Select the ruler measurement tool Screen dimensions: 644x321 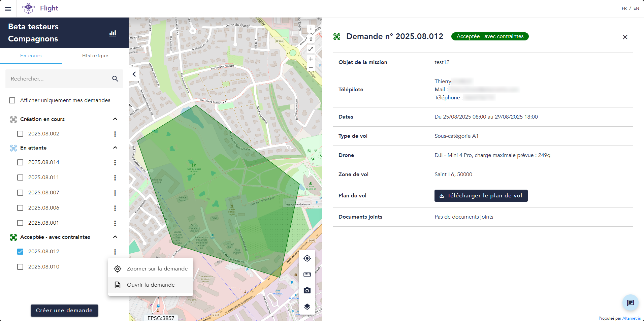tap(307, 275)
